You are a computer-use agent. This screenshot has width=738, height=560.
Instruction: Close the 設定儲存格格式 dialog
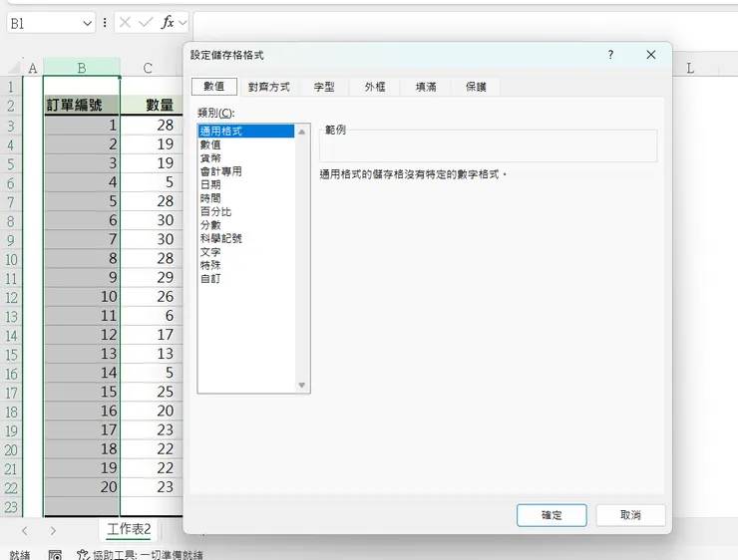(651, 55)
